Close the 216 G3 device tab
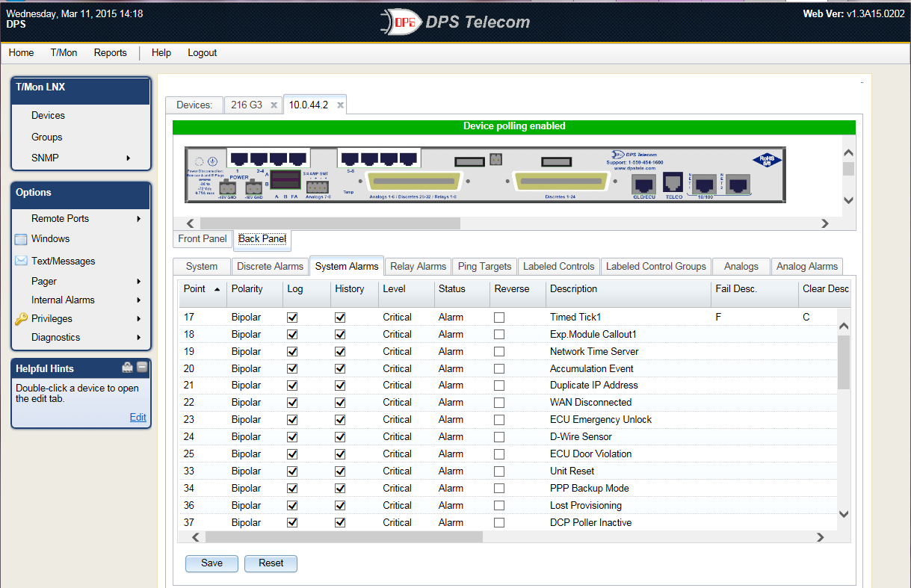Screen dimensions: 911x588 pyautogui.click(x=274, y=105)
